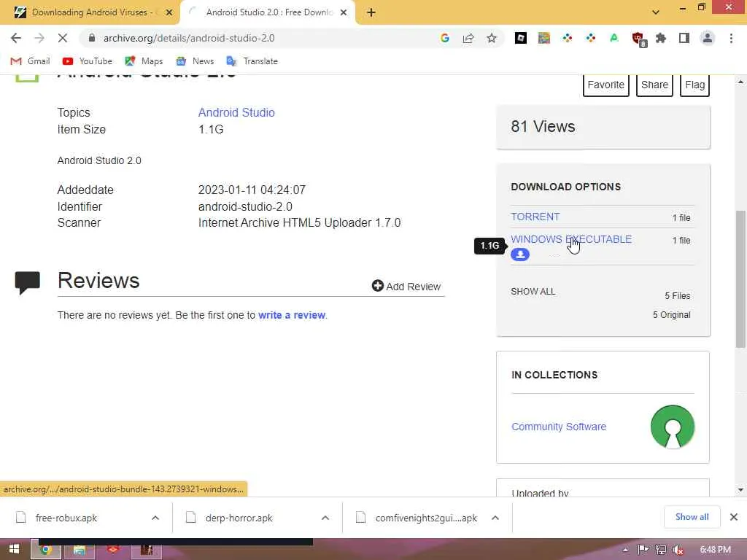Screen dimensions: 747x560
Task: Click the WINDOWS EXECUTABLE download link
Action: point(571,239)
